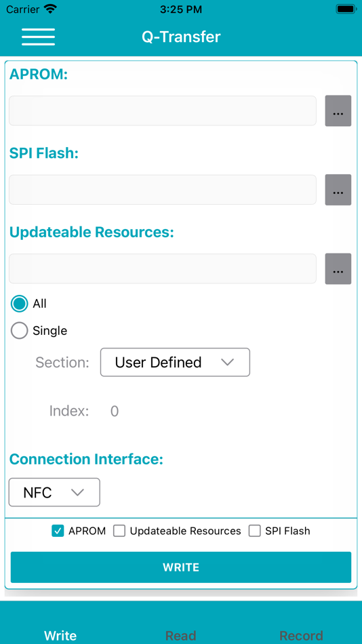Open the Section User Defined dropdown

tap(175, 362)
